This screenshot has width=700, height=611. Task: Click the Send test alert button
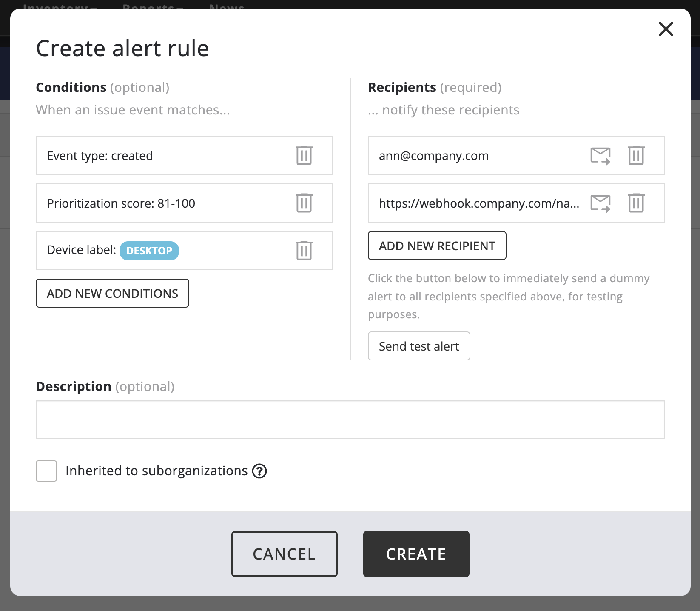[418, 346]
